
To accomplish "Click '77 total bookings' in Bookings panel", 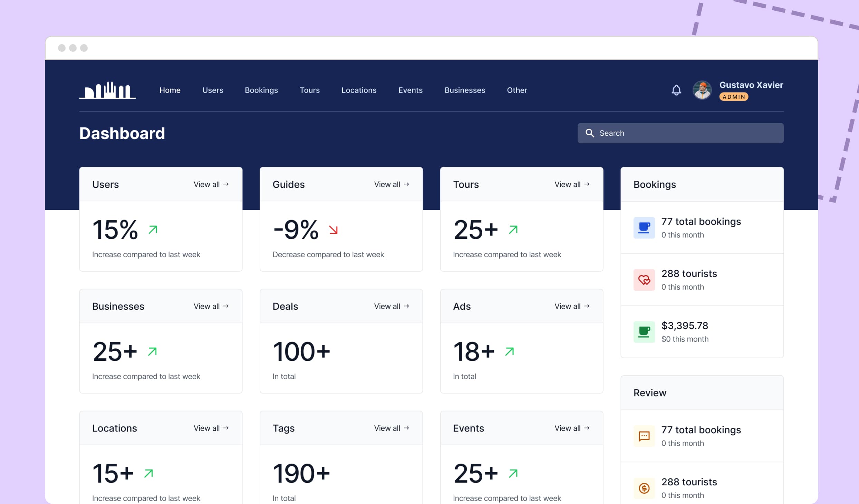I will pos(701,222).
